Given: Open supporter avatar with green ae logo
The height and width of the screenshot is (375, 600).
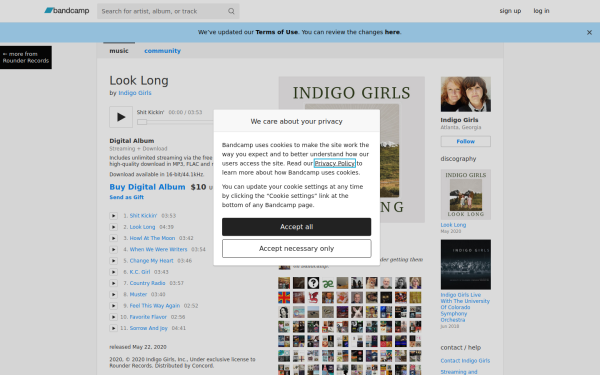Looking at the screenshot, I should [328, 283].
